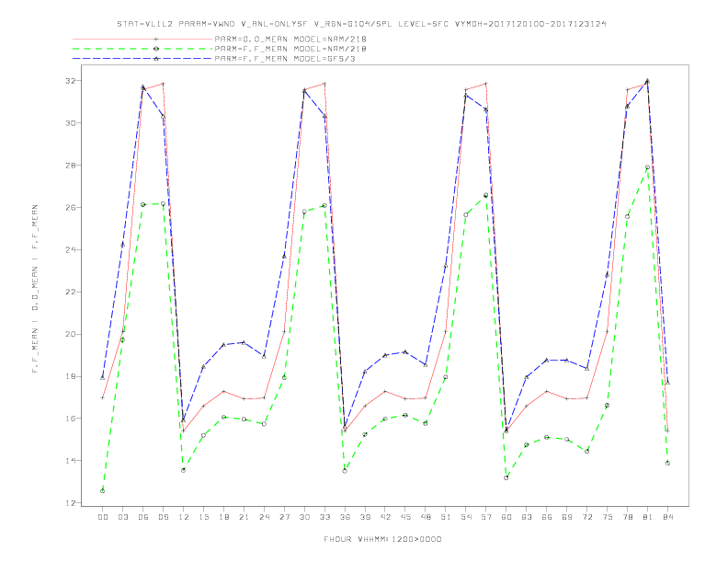The width and height of the screenshot is (728, 563).
Task: Click x-axis forecast hour label 15
Action: [203, 517]
